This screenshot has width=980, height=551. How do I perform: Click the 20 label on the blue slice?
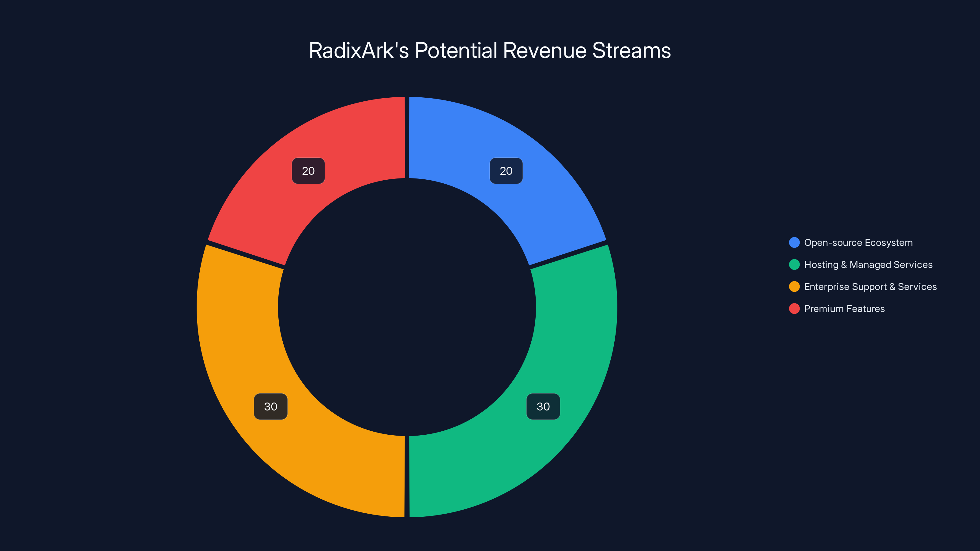tap(506, 171)
